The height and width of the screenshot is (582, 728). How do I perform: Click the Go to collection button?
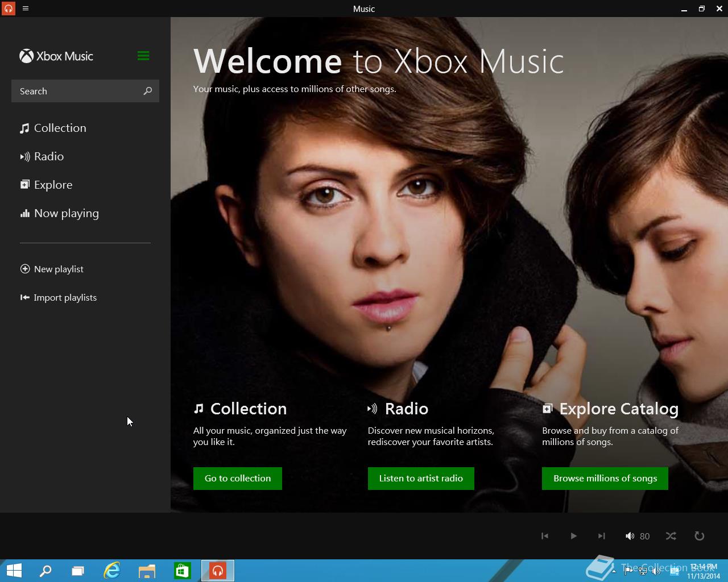pyautogui.click(x=238, y=479)
